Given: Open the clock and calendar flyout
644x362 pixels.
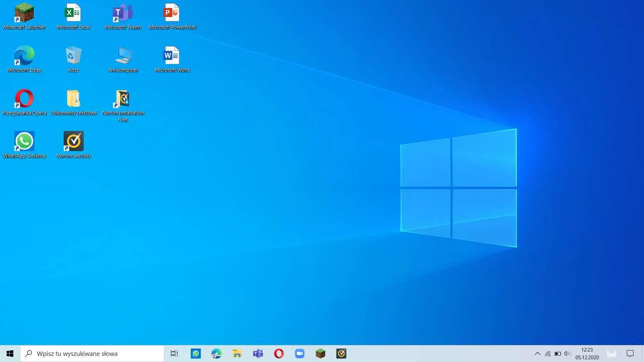Looking at the screenshot, I should (587, 353).
